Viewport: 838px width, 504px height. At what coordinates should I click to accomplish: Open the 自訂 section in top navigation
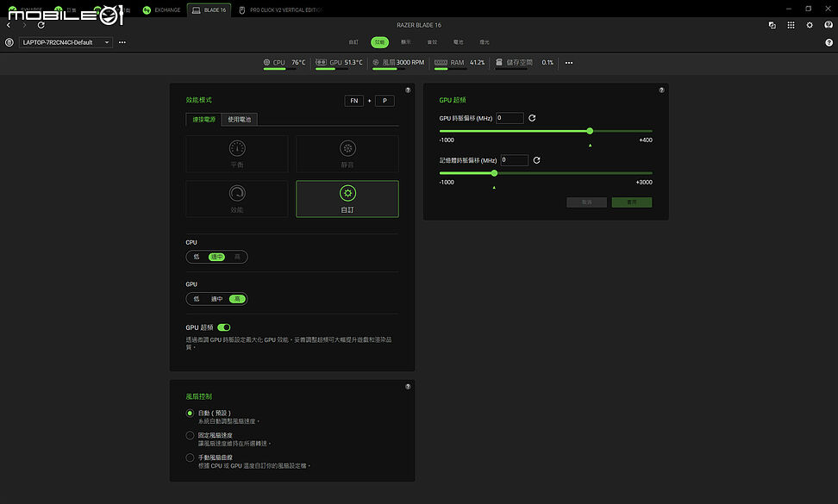[x=353, y=42]
